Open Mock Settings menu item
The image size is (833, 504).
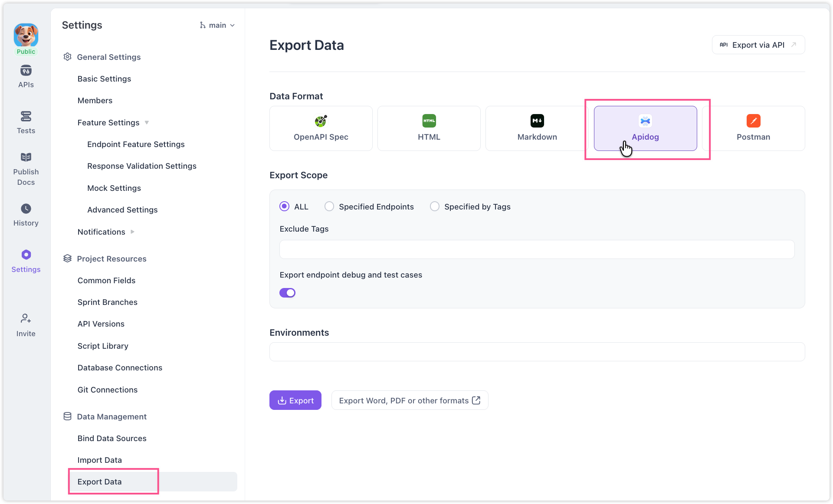point(114,188)
